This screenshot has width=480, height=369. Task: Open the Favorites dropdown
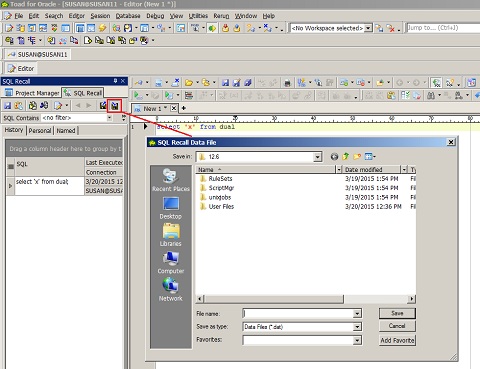357,340
